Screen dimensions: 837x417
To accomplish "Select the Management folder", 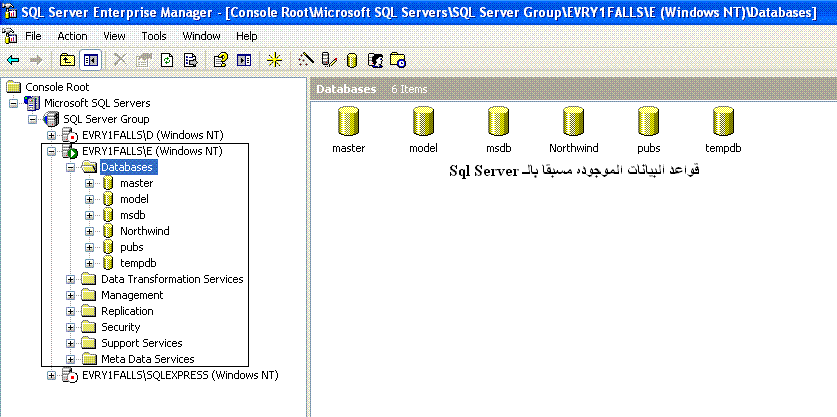I will (x=132, y=295).
